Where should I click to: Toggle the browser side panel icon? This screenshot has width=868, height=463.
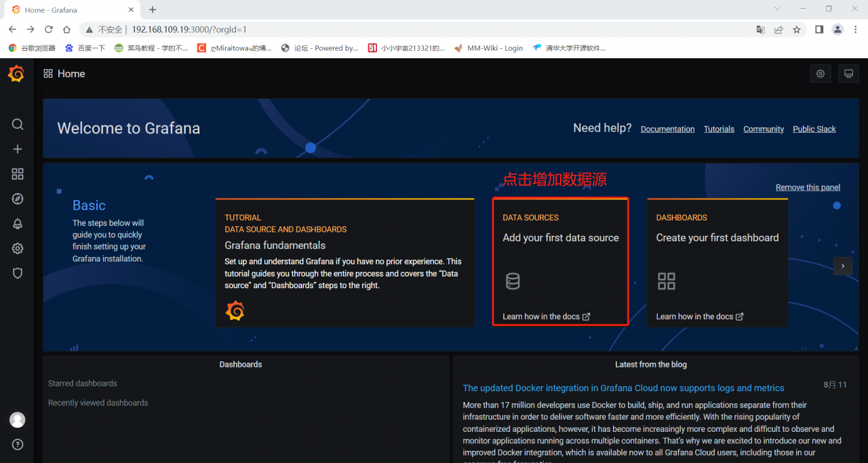pyautogui.click(x=819, y=29)
